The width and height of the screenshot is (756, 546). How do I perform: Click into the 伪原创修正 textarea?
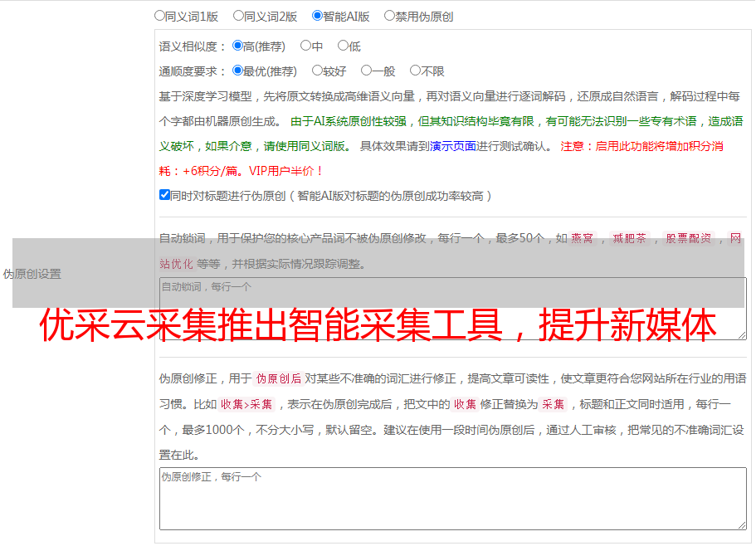pyautogui.click(x=453, y=499)
